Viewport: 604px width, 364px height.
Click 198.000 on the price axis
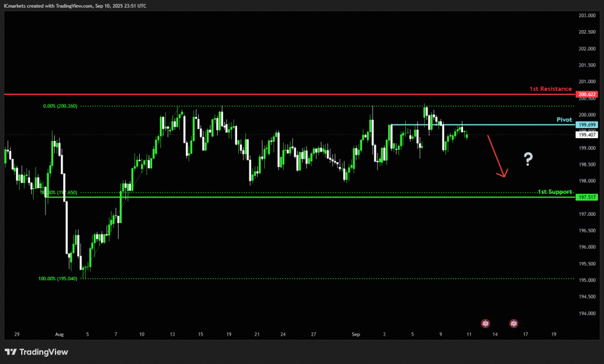pos(587,181)
